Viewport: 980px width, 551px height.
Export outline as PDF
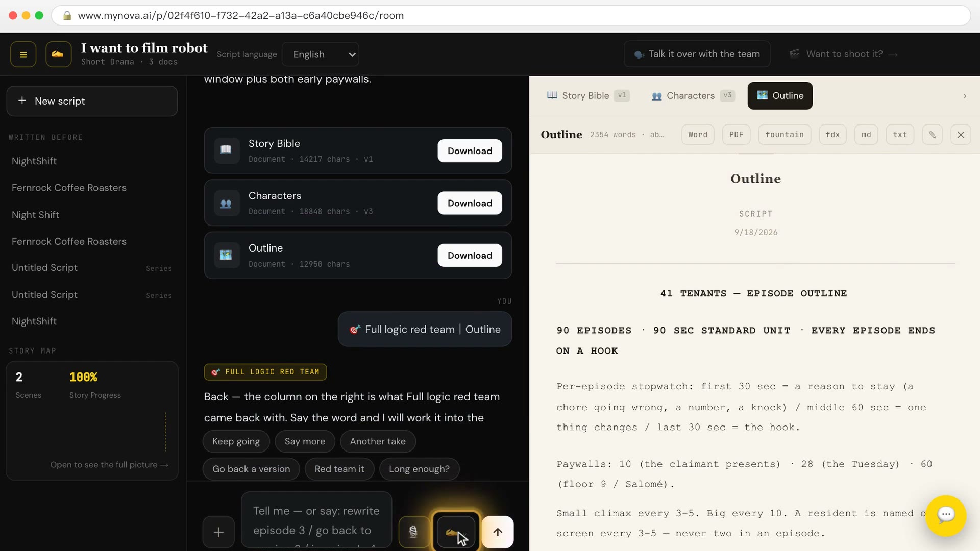click(x=736, y=135)
